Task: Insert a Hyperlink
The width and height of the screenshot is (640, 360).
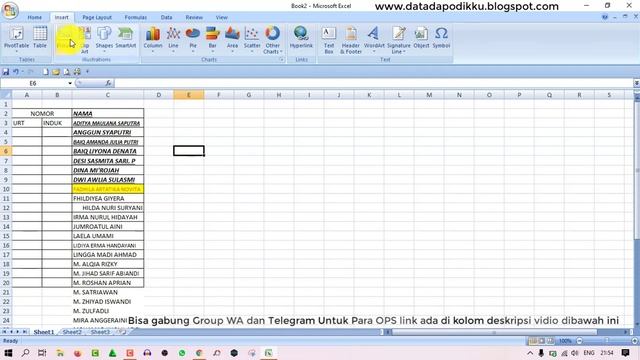Action: pos(301,39)
